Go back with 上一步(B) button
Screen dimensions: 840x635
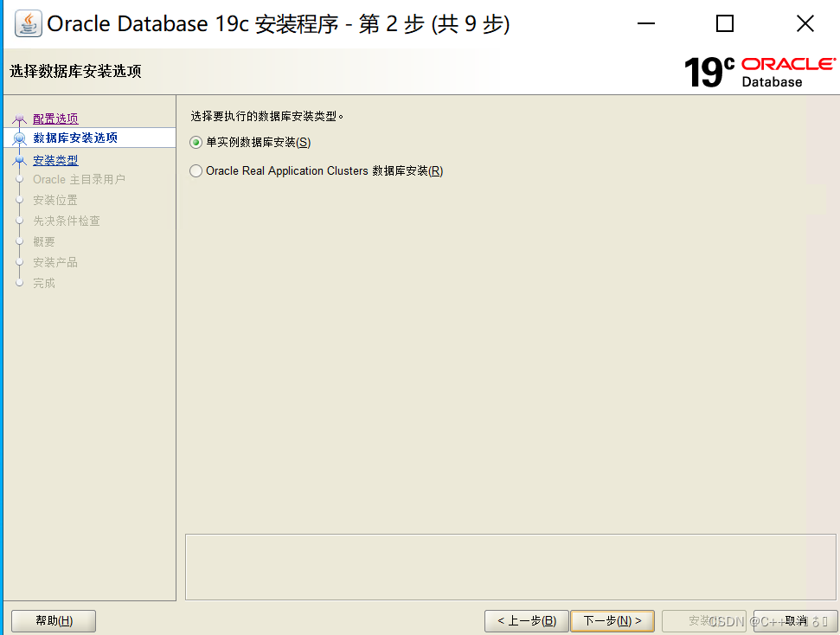[x=527, y=620]
